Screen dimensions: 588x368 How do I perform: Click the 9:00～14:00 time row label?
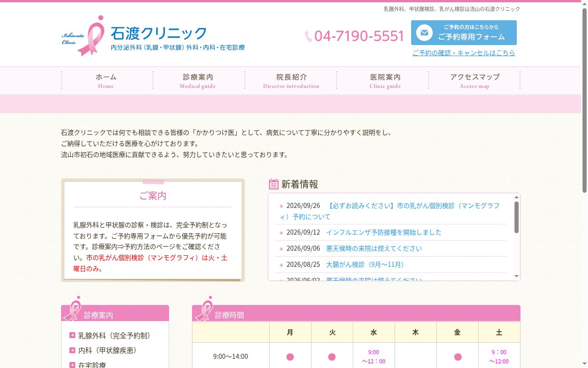(231, 356)
